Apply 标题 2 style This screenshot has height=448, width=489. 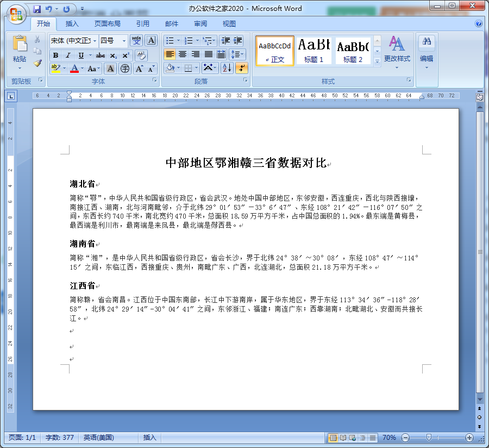(x=353, y=51)
